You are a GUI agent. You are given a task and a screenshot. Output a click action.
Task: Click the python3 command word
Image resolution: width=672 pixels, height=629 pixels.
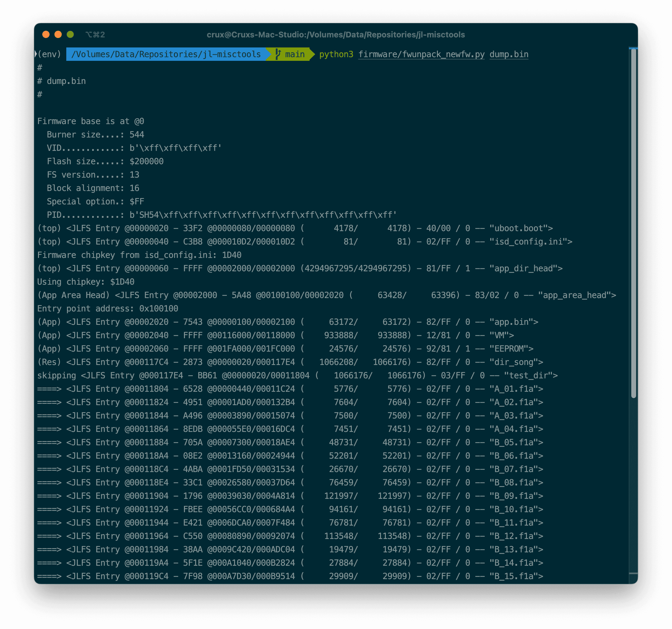[x=336, y=54]
